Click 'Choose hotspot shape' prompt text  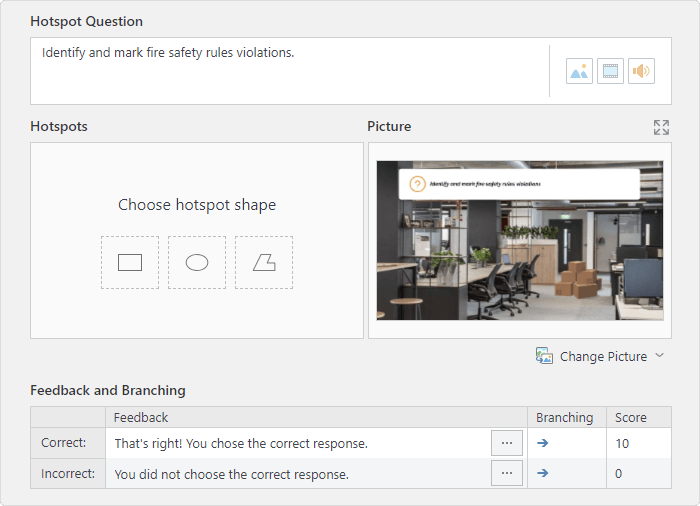click(x=197, y=205)
